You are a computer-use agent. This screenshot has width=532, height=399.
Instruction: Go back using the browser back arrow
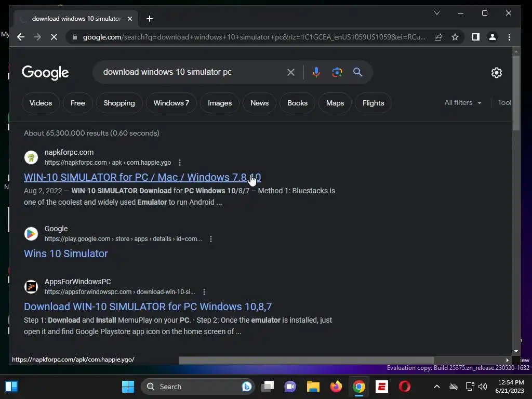pyautogui.click(x=21, y=37)
